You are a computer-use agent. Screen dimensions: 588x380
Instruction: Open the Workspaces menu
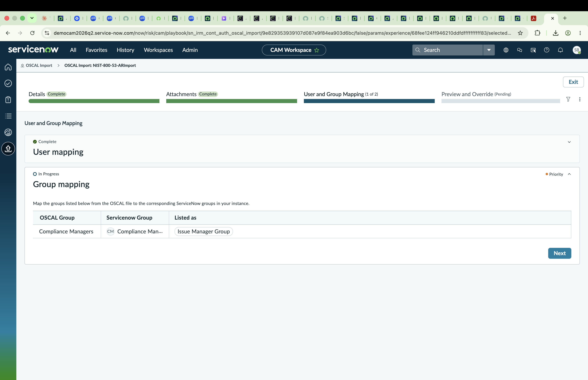coord(158,50)
